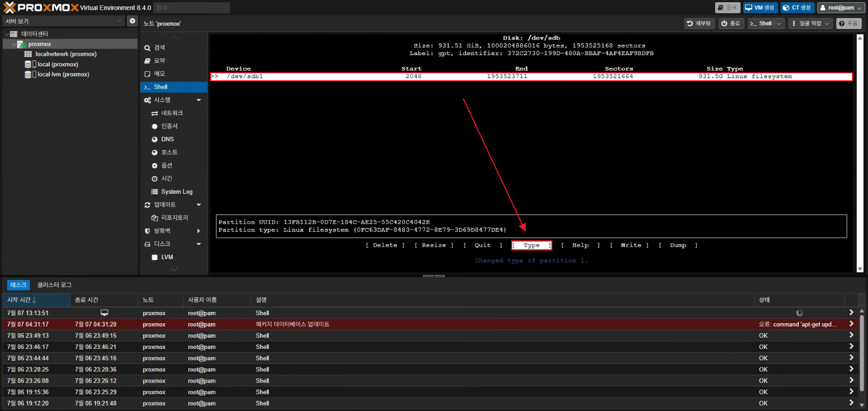Open Shell button in node toolbar
This screenshot has height=411, width=868.
(761, 24)
